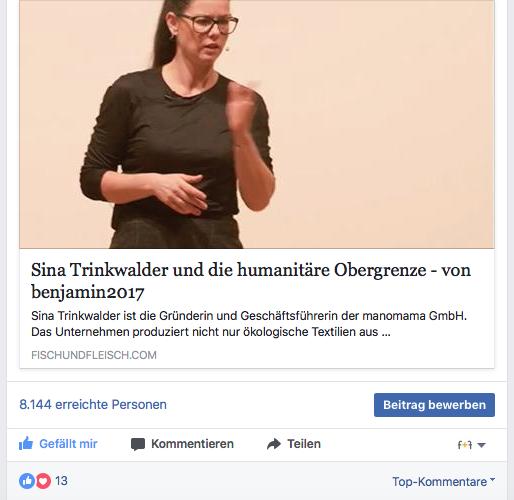
Task: Click the blue like reaction icon
Action: click(x=27, y=481)
